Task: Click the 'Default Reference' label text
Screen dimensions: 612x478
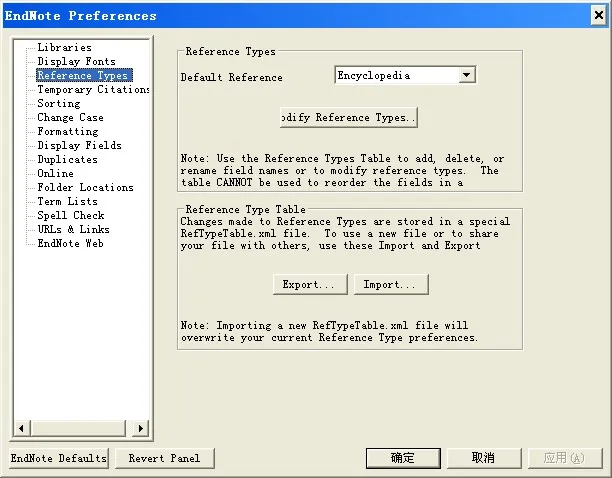Action: (x=231, y=77)
